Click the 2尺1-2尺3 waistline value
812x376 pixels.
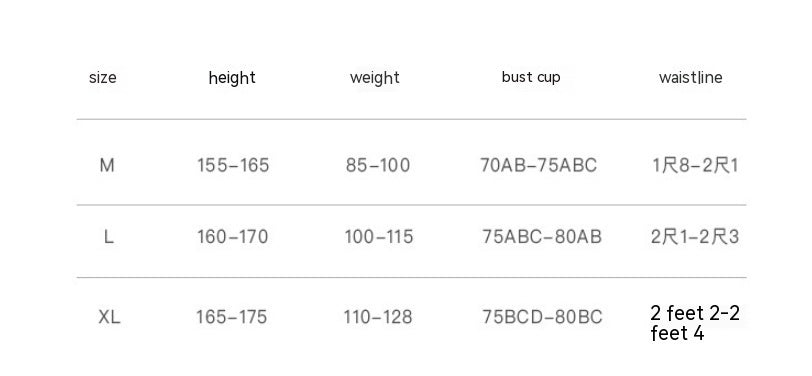click(695, 237)
